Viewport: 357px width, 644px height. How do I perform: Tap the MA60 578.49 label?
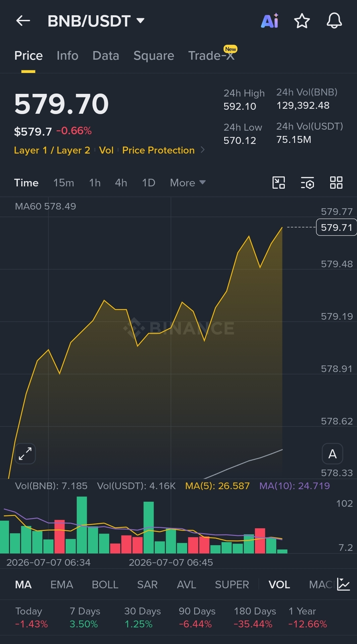click(x=45, y=206)
